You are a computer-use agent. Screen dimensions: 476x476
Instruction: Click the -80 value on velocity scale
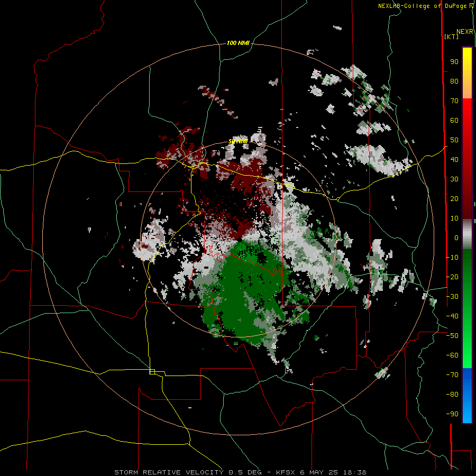(452, 395)
